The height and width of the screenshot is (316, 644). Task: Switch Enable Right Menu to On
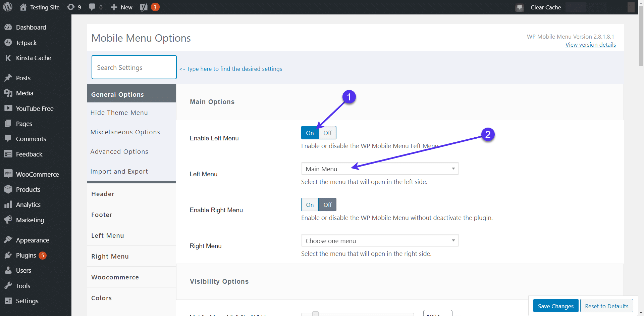tap(310, 205)
